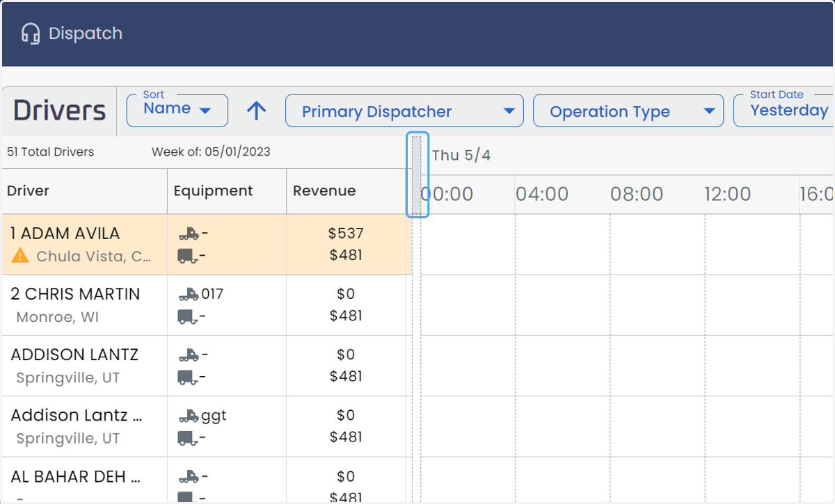The width and height of the screenshot is (835, 504).
Task: Click the Driver column header
Action: (84, 191)
